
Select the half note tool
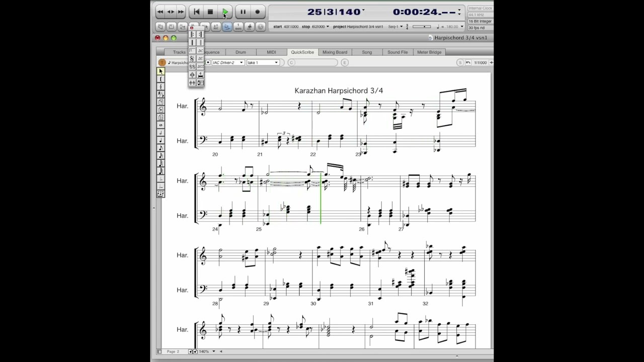click(x=160, y=132)
